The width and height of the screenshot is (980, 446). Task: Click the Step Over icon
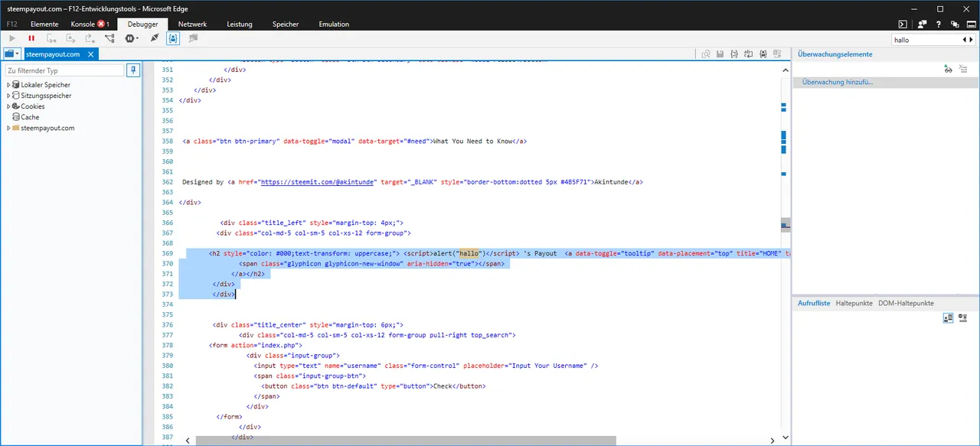point(71,38)
